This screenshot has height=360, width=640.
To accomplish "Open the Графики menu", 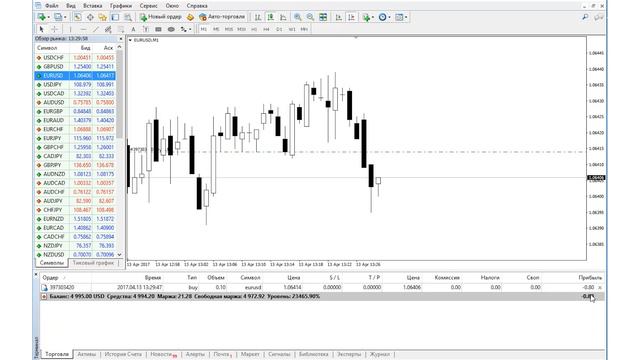I will click(x=121, y=6).
